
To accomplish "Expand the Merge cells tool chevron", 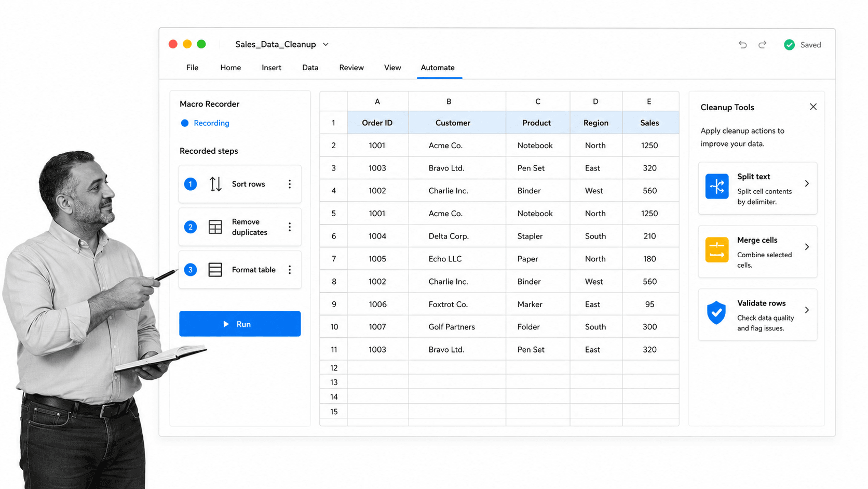I will [807, 247].
